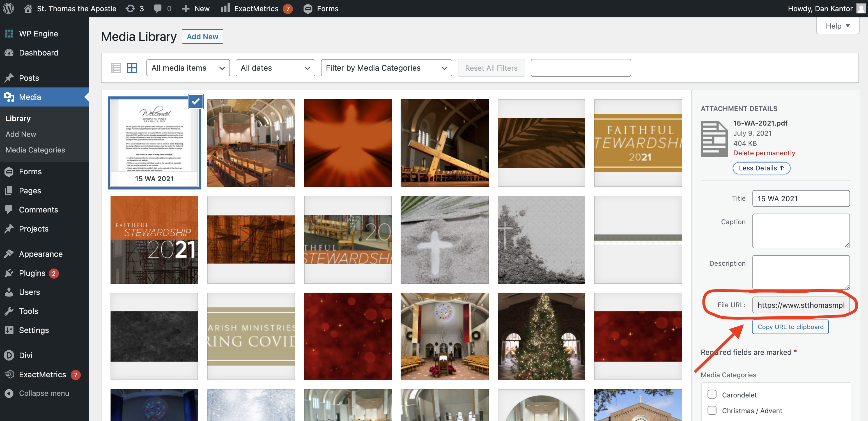
Task: Click the Comments icon in the sidebar
Action: click(9, 209)
